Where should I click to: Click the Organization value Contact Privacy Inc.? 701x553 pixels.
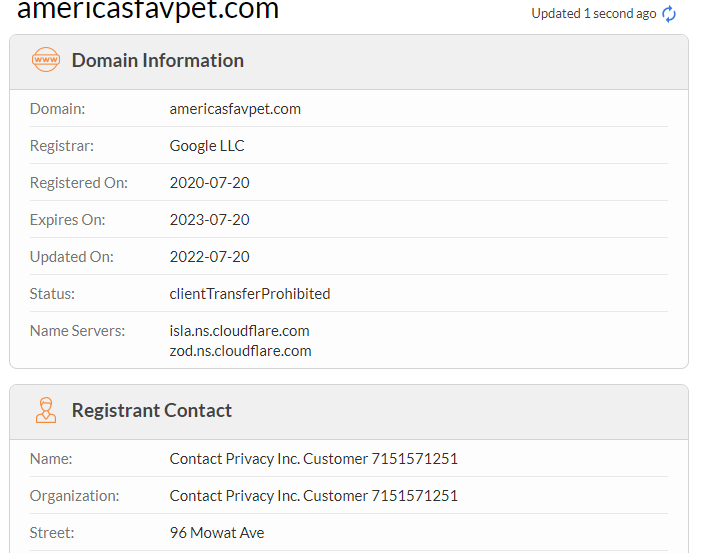(x=314, y=496)
